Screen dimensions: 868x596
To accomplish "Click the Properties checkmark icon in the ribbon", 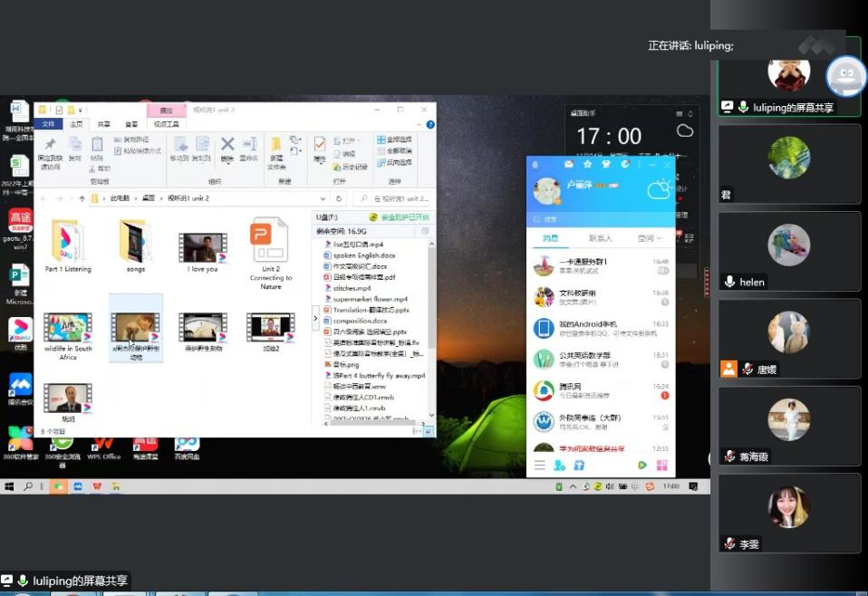I will coord(319,146).
